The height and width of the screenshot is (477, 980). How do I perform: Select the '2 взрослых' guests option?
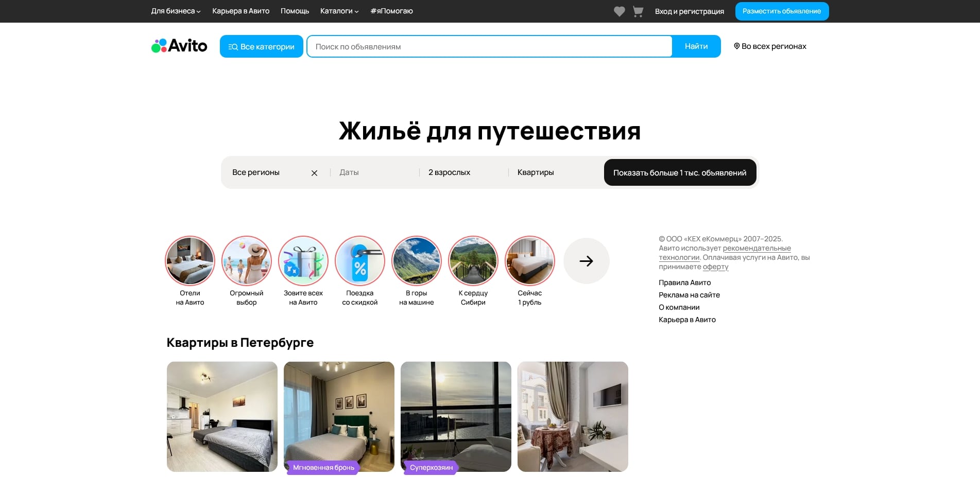click(x=449, y=172)
